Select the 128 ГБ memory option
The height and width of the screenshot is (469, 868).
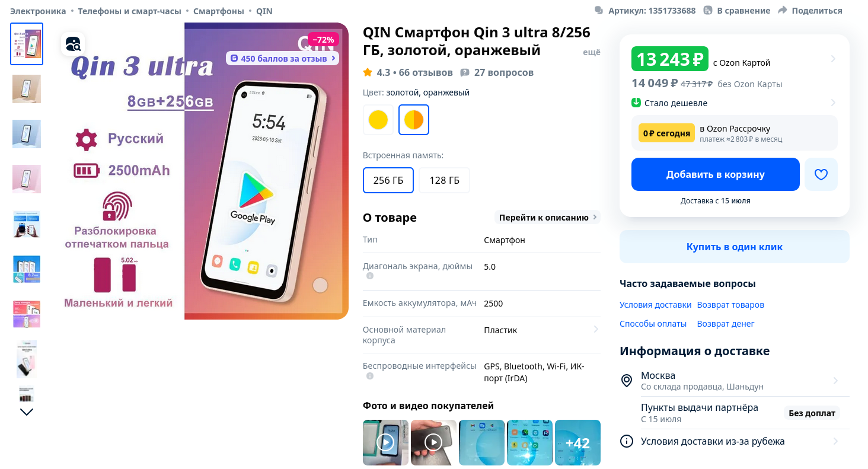coord(445,180)
